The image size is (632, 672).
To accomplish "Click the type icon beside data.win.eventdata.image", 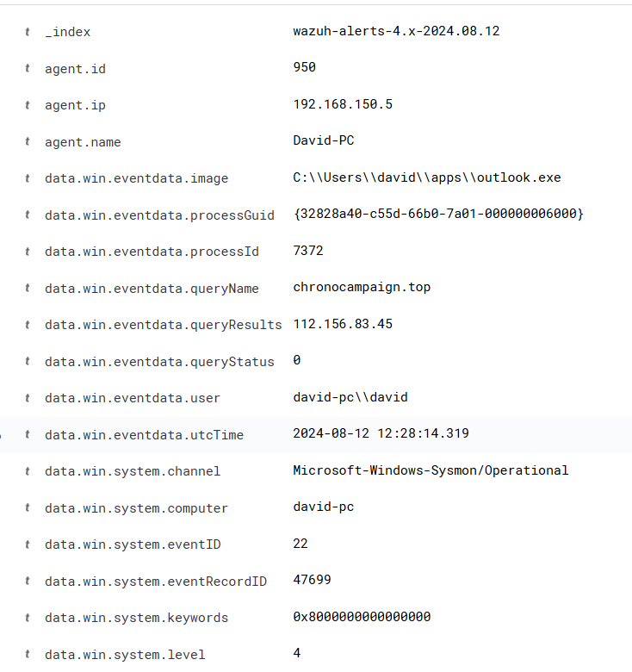I will (x=28, y=178).
